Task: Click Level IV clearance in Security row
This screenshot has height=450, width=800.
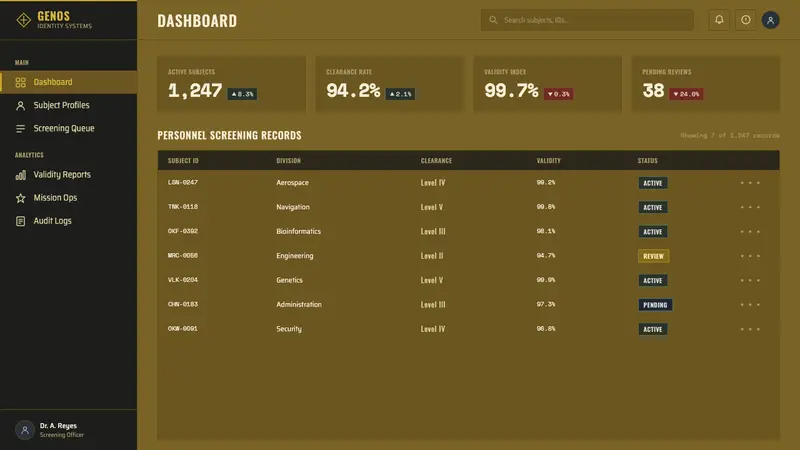Action: 433,329
